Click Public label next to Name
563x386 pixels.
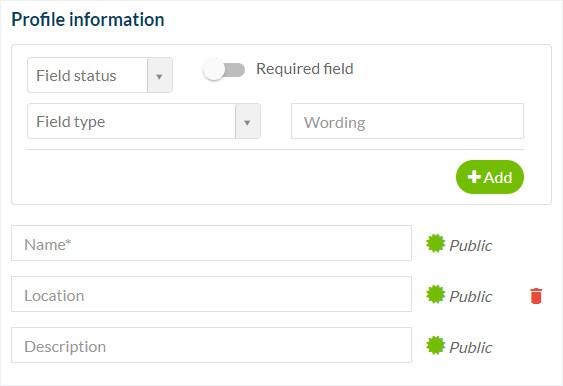[x=471, y=246]
